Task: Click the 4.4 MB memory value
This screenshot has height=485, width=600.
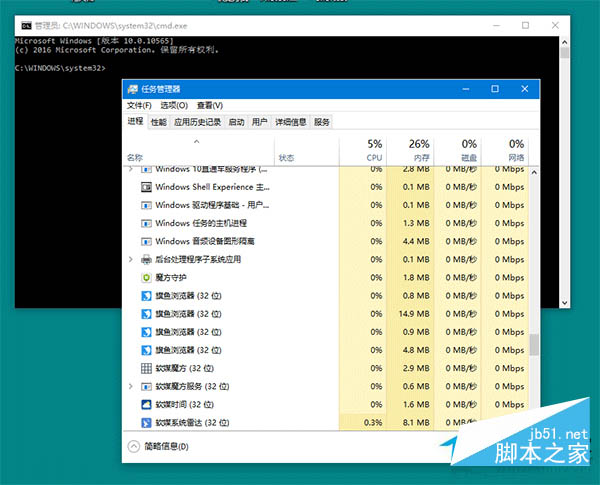Action: (x=416, y=242)
